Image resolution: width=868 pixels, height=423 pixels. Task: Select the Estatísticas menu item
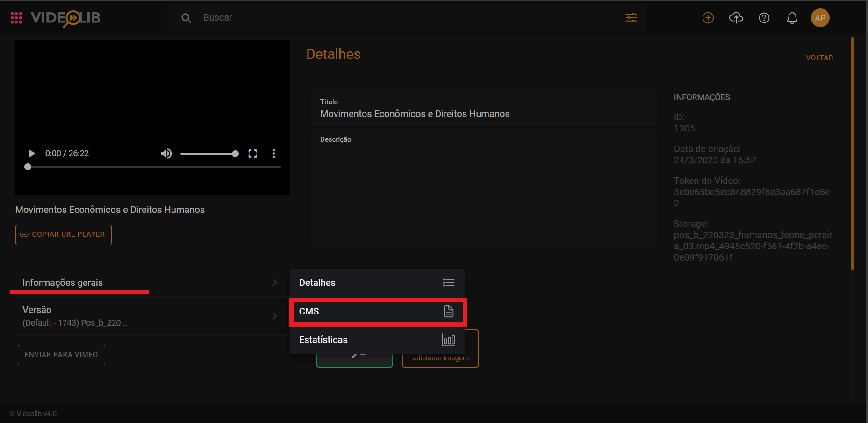(x=377, y=340)
